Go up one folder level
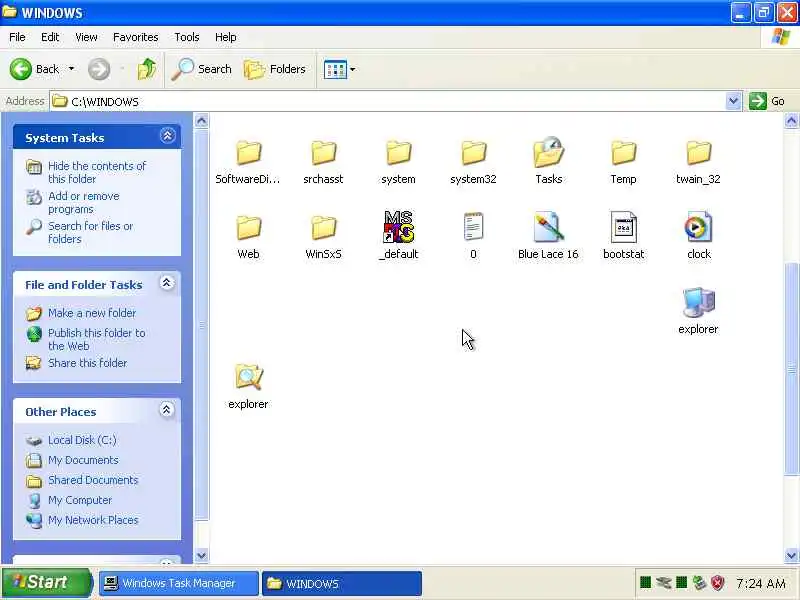The width and height of the screenshot is (800, 600). pyautogui.click(x=147, y=69)
